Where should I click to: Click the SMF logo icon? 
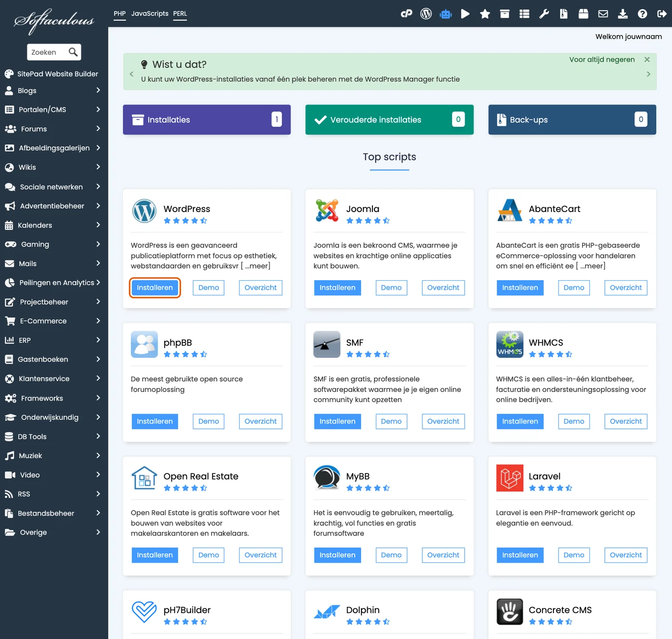[x=327, y=344]
